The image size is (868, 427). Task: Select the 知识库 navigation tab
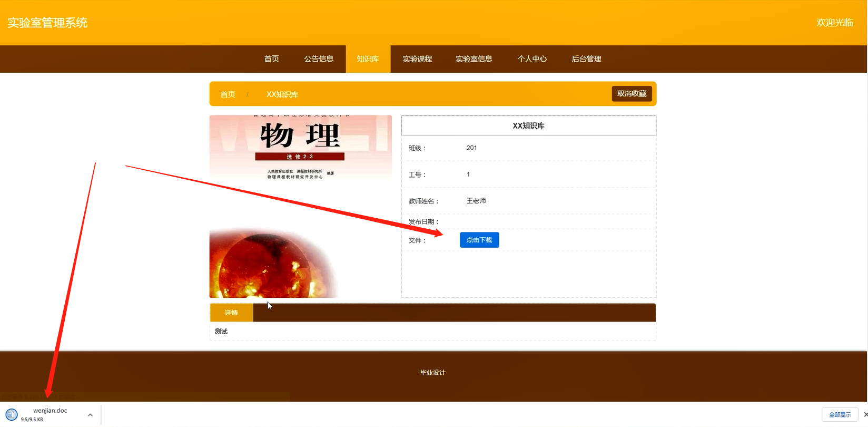point(368,59)
